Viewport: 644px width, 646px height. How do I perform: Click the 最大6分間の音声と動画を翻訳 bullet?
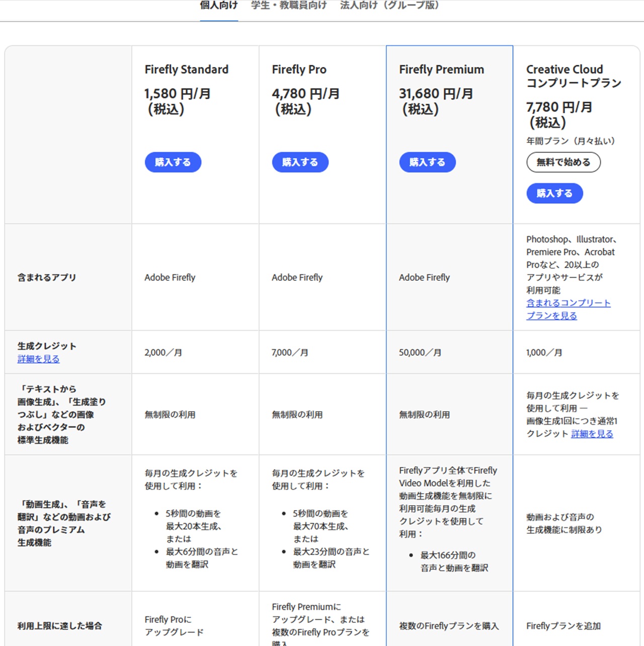(202, 558)
